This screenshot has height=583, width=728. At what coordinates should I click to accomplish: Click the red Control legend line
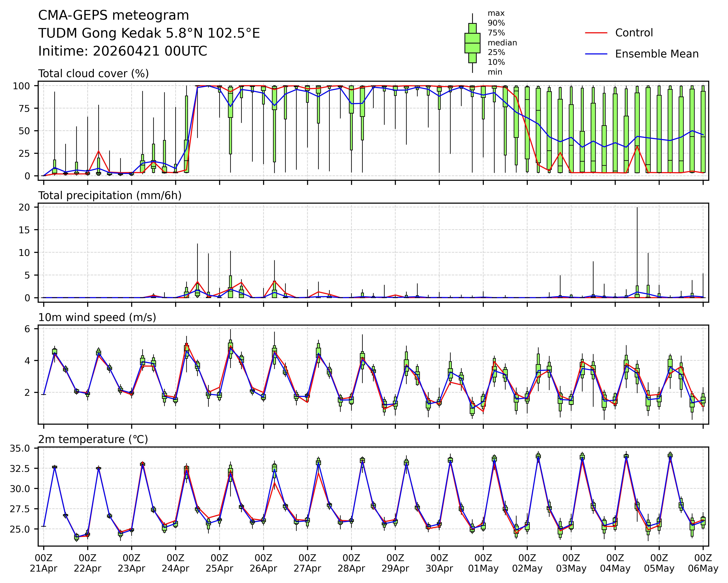click(596, 33)
